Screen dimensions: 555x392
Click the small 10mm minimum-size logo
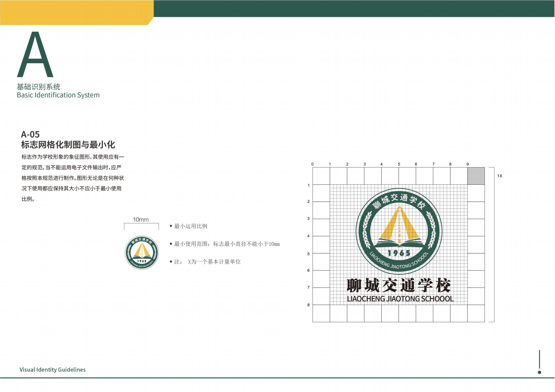click(142, 252)
